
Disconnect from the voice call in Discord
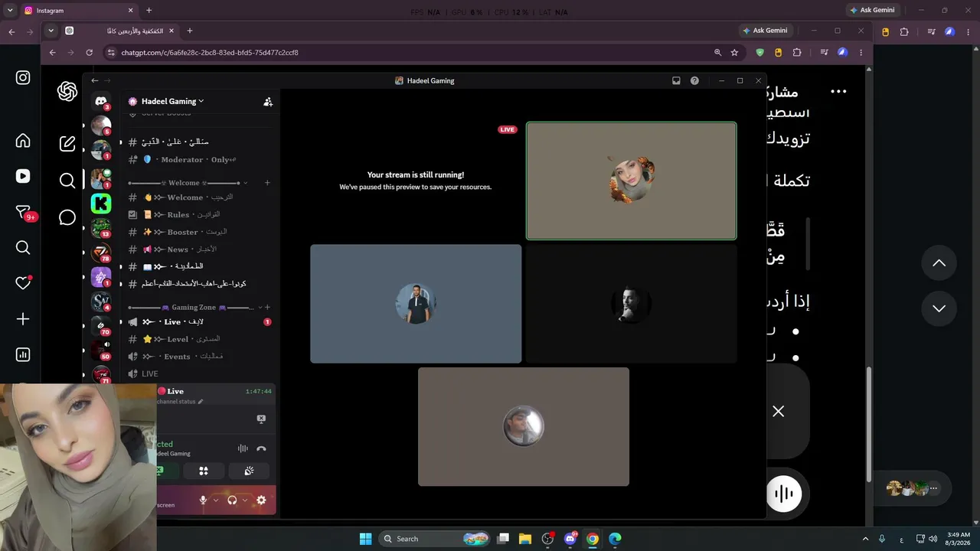(x=261, y=449)
